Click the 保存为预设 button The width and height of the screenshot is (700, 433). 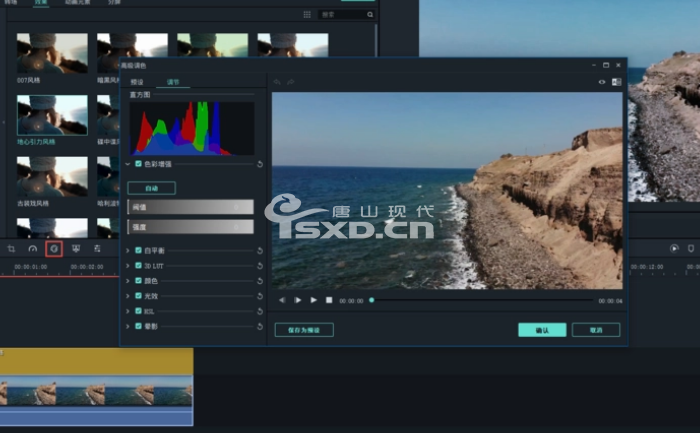click(304, 330)
